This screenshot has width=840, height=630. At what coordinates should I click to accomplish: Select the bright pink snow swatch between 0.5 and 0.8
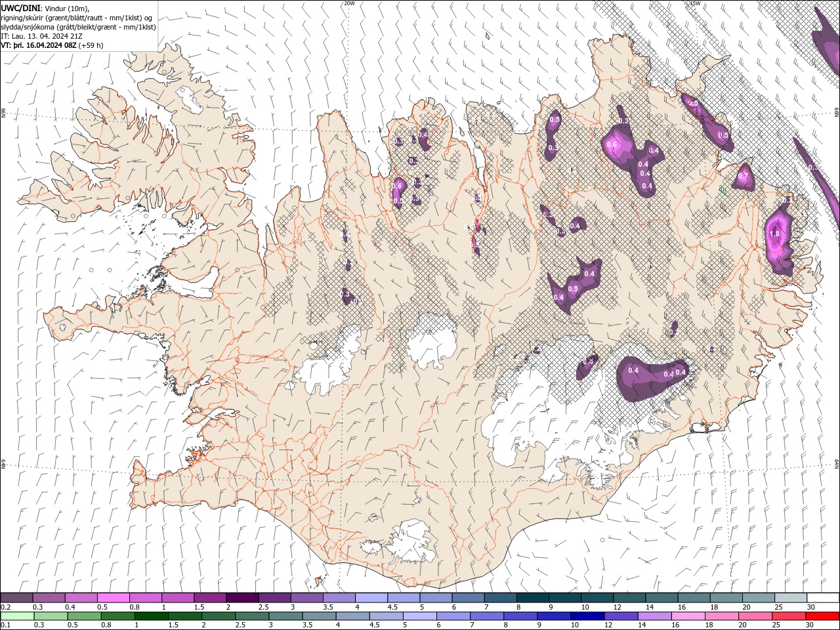coord(113,598)
